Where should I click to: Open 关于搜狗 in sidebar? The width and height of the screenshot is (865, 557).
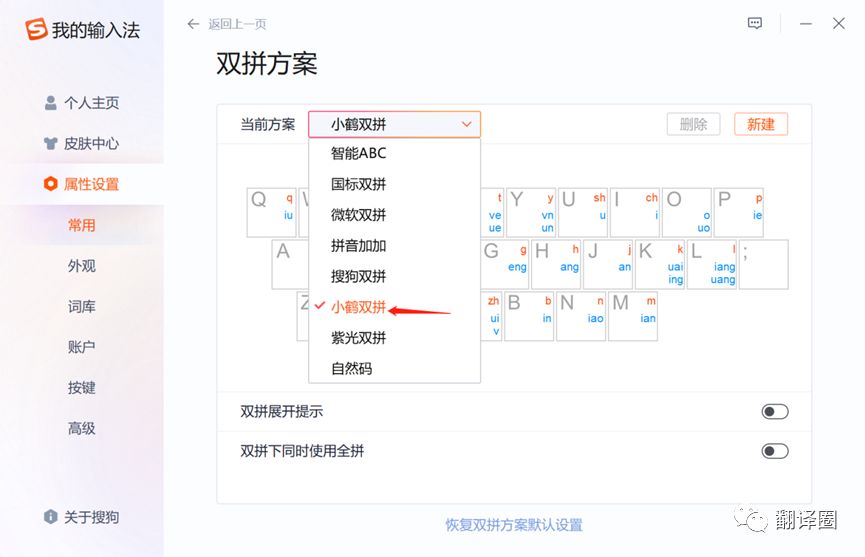(82, 517)
